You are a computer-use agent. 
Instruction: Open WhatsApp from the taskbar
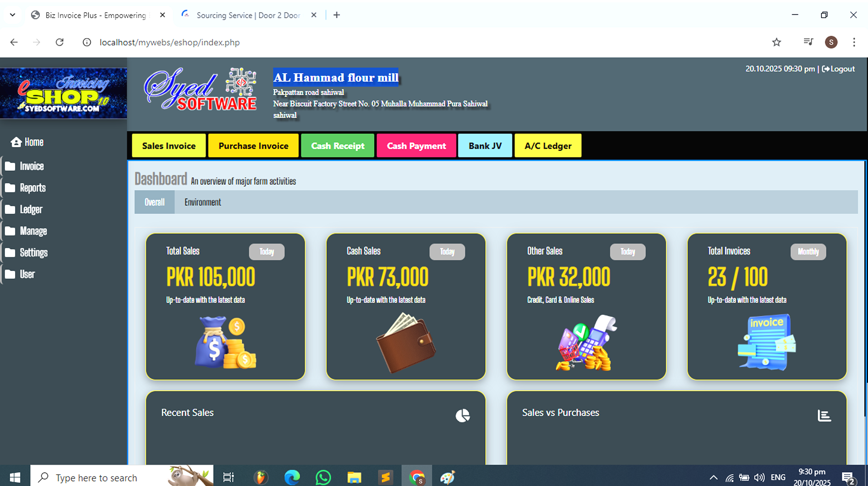point(323,477)
